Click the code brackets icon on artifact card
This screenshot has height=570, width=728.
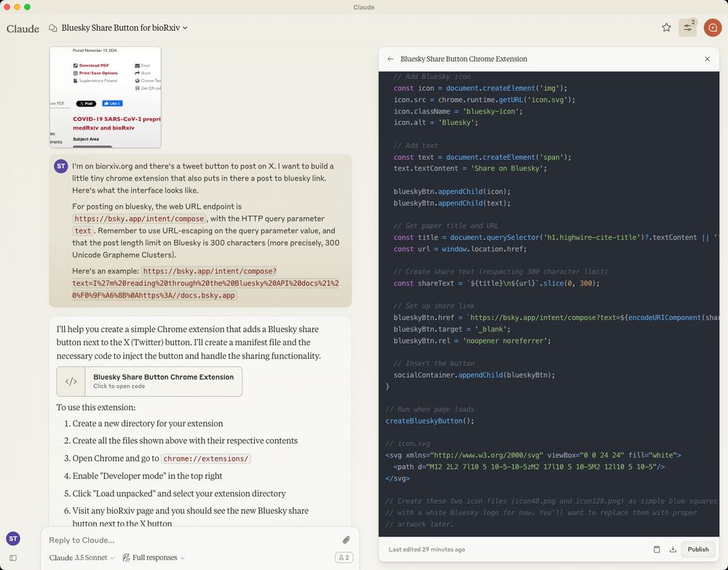tap(71, 381)
